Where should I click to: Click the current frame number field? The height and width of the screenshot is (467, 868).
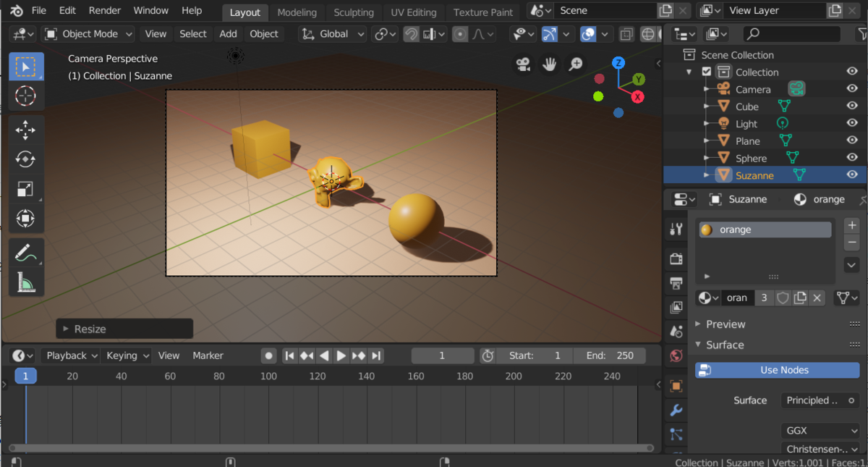point(442,355)
